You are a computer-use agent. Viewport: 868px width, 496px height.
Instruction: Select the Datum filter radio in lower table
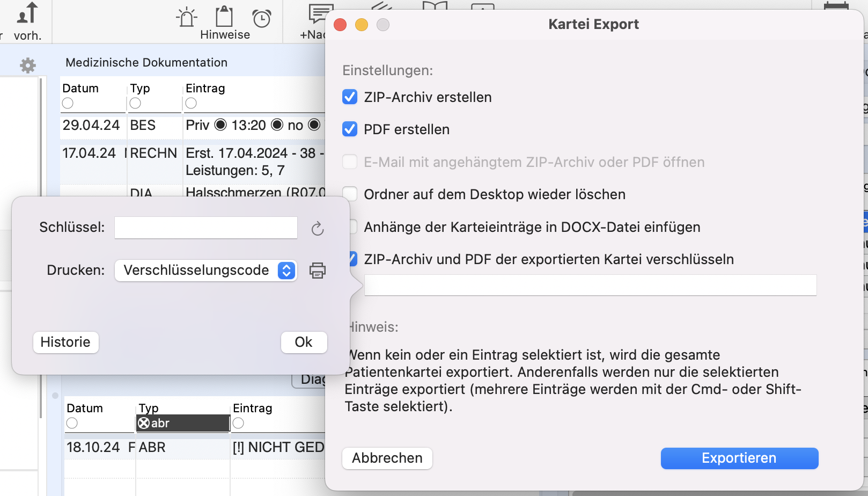point(72,423)
